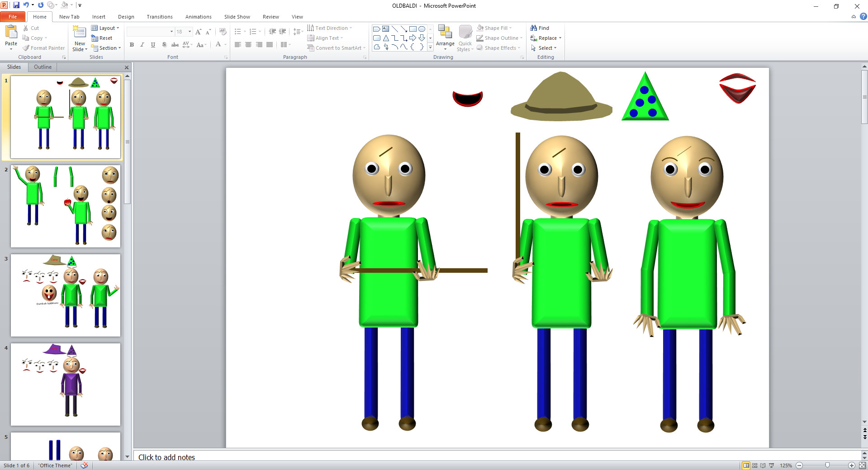Toggle italic formatting

click(x=142, y=45)
